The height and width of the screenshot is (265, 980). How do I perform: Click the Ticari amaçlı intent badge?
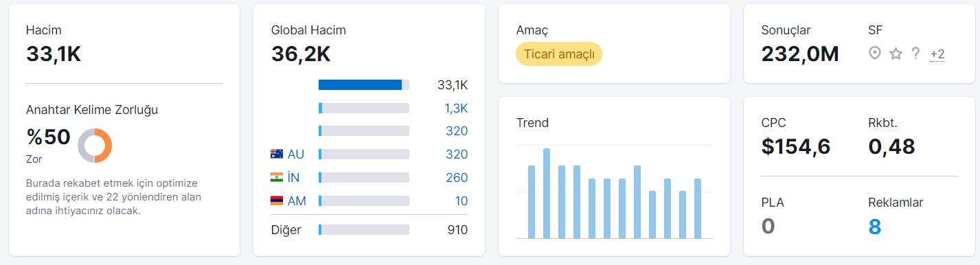pos(559,54)
